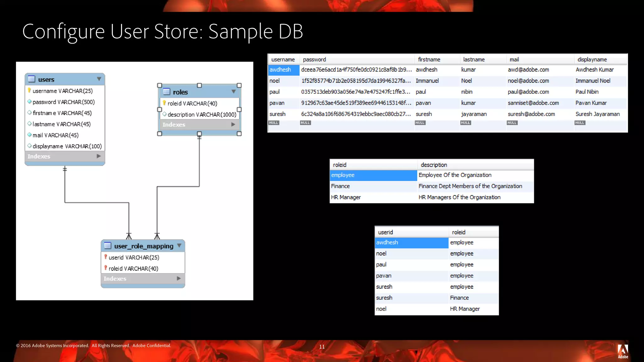Click the roles table icon
Viewport: 644px width, 362px height.
coord(166,92)
